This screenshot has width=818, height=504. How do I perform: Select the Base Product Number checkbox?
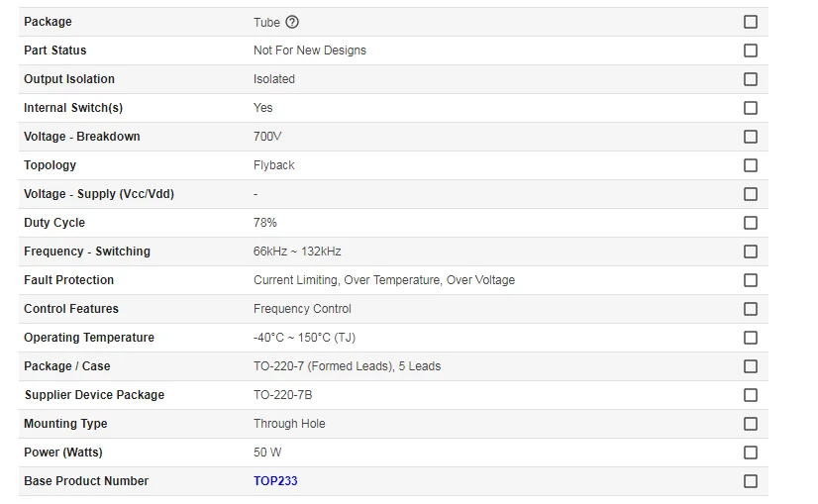[x=751, y=481]
